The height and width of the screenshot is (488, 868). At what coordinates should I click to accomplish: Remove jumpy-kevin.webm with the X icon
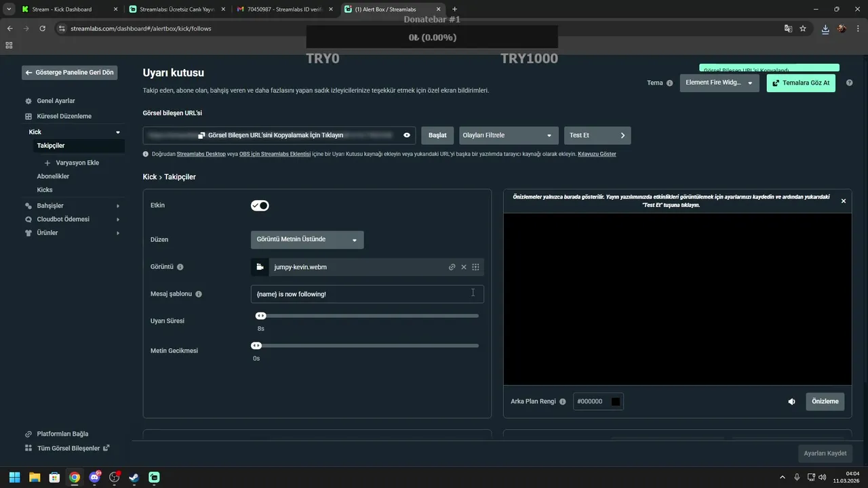click(464, 267)
